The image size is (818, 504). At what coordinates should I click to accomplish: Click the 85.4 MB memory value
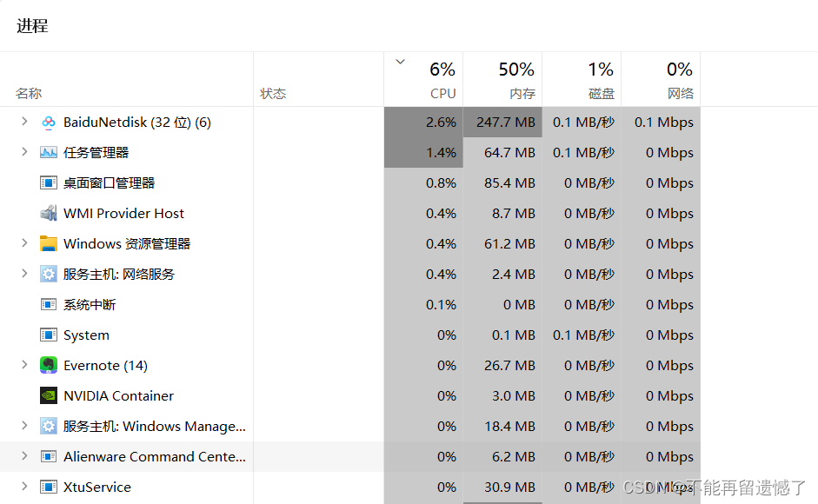tap(509, 183)
